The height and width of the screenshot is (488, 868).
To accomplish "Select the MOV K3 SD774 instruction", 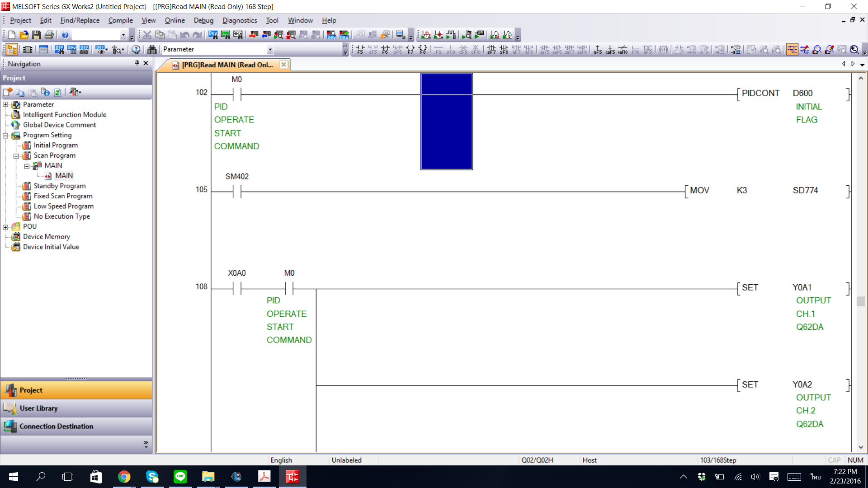I will pyautogui.click(x=767, y=191).
